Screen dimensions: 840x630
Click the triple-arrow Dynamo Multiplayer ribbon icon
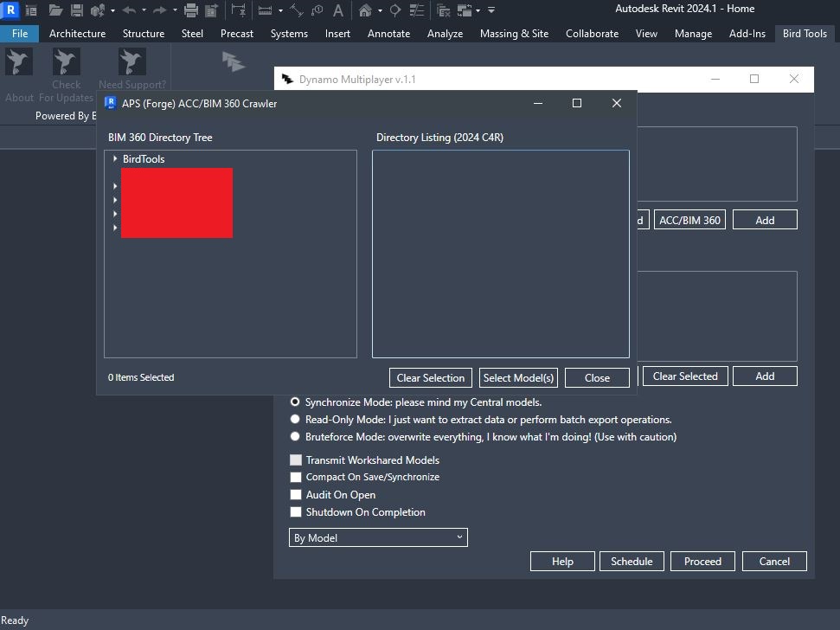234,61
